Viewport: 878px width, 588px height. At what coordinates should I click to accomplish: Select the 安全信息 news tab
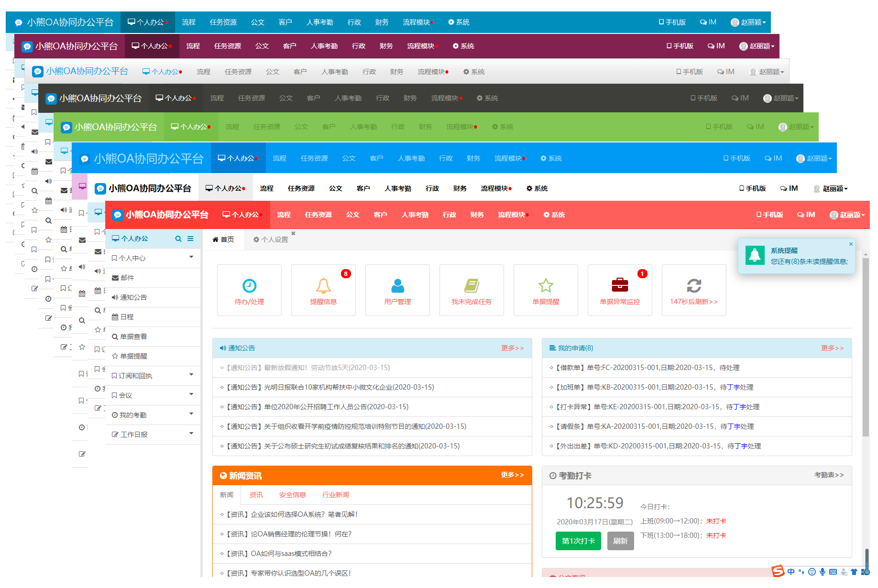[292, 495]
